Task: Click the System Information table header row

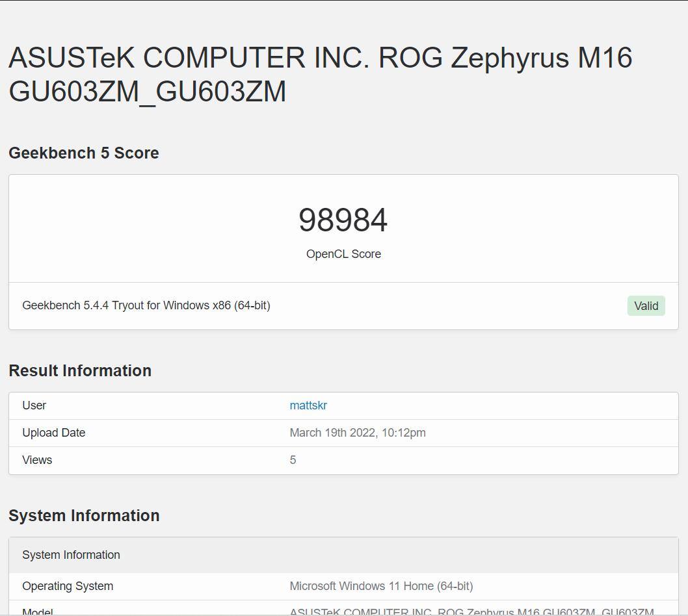Action: 71,555
